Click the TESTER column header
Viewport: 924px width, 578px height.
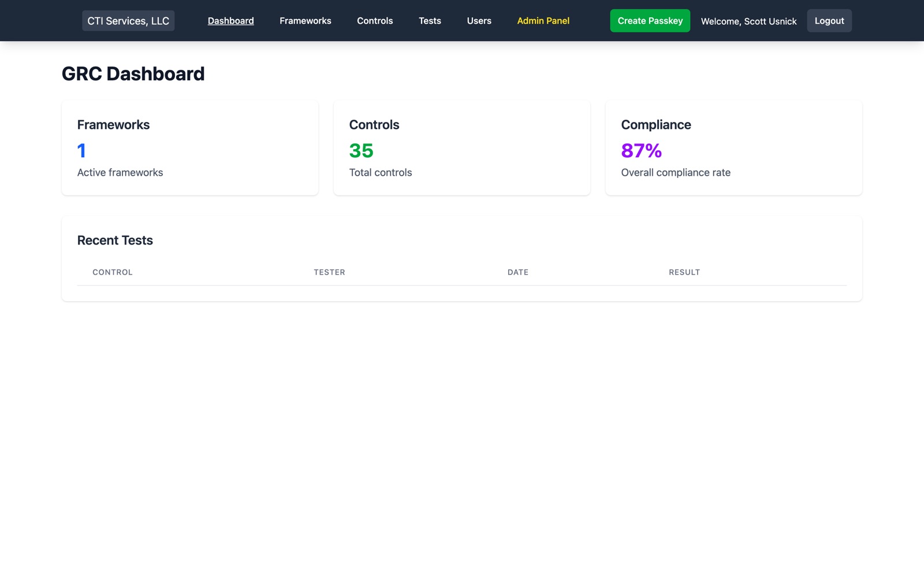click(x=330, y=272)
